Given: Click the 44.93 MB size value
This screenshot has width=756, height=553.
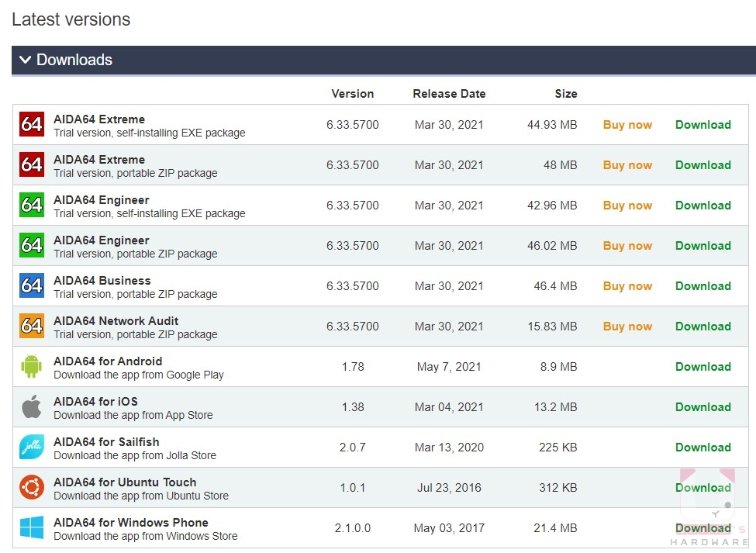Looking at the screenshot, I should [552, 125].
